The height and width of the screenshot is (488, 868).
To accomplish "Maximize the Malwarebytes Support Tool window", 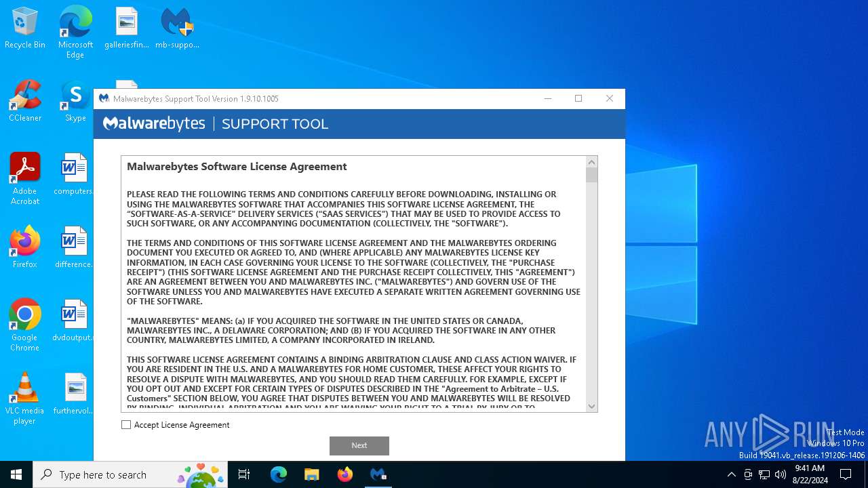I will point(578,99).
